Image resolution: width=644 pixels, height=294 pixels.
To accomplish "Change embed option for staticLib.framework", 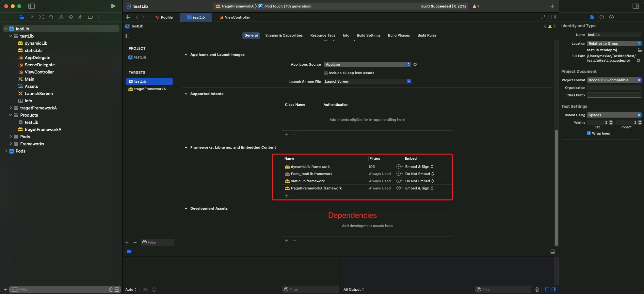I will click(x=420, y=181).
